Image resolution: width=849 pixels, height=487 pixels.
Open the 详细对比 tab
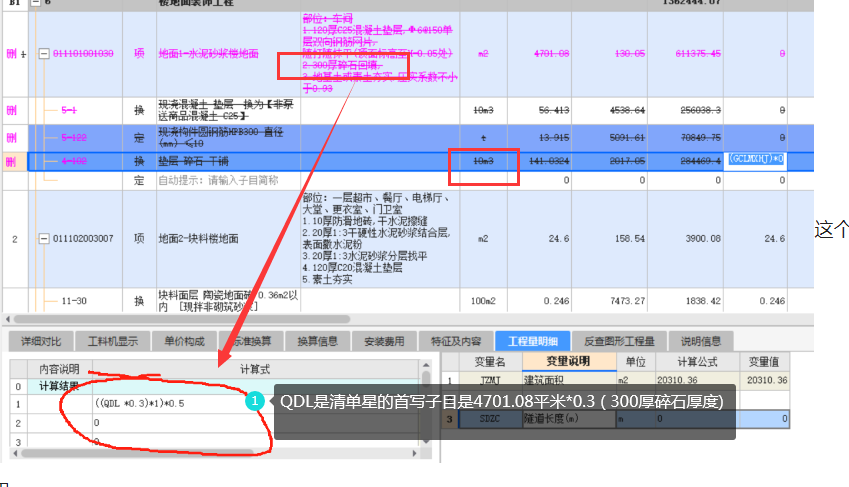pos(41,341)
